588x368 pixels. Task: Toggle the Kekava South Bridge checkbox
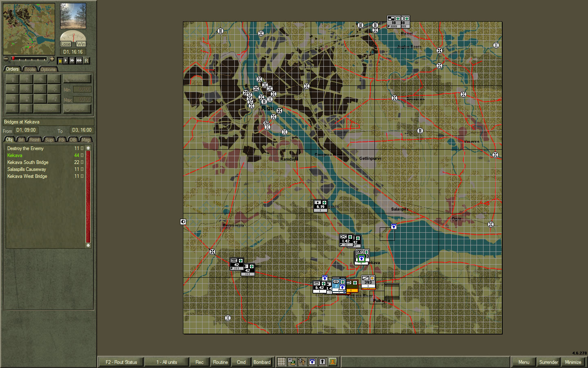click(x=82, y=162)
